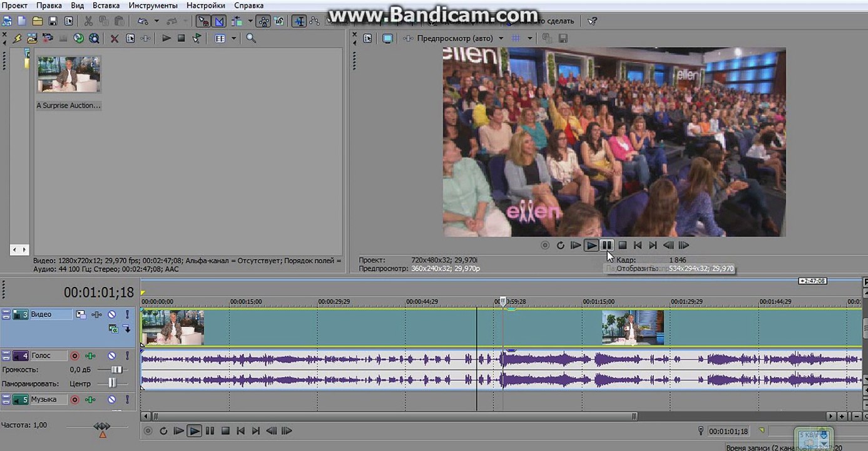The width and height of the screenshot is (868, 451).
Task: Open track effects for the Голос track
Action: (x=90, y=356)
